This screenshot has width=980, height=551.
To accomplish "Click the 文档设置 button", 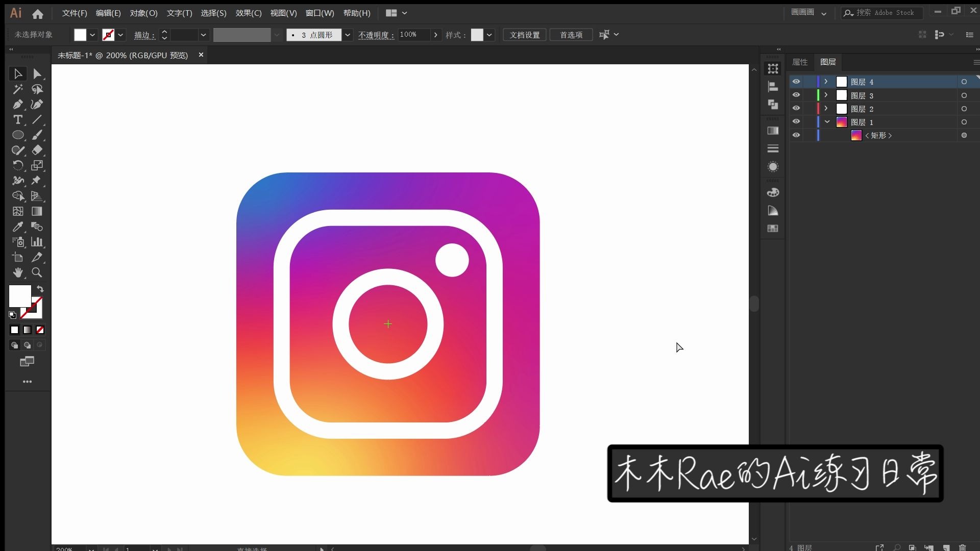I will (x=525, y=35).
